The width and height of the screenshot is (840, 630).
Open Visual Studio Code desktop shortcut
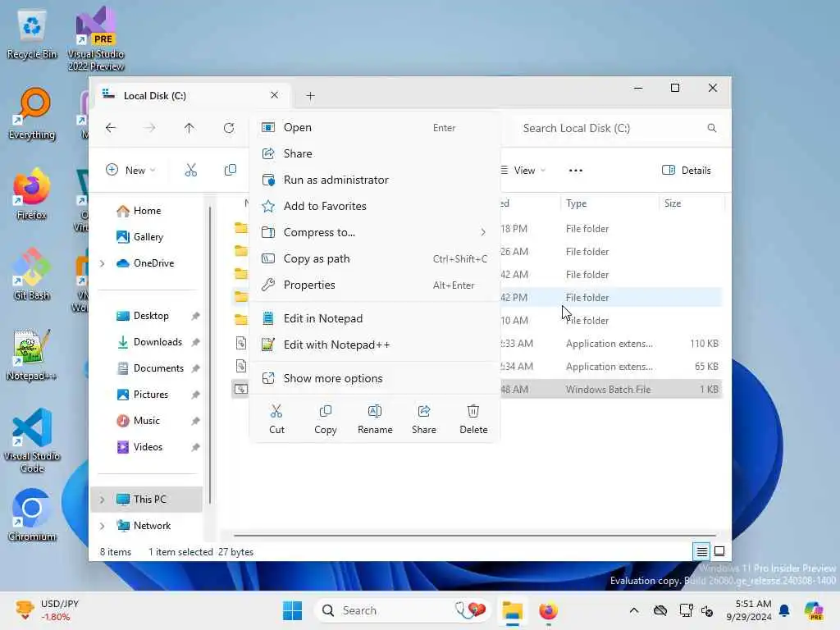click(32, 441)
